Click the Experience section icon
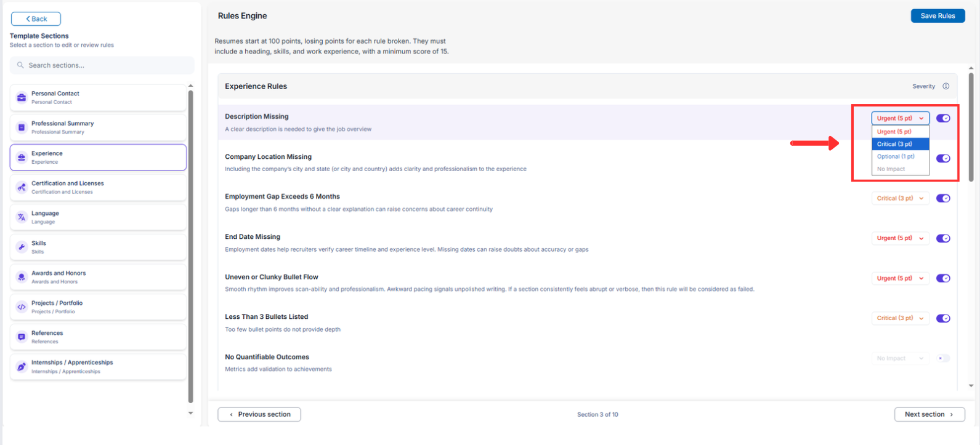The image size is (980, 445). coord(22,158)
